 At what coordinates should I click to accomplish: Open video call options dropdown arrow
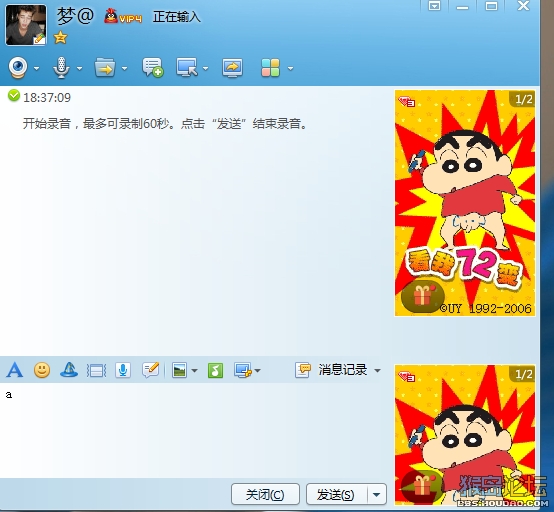pyautogui.click(x=37, y=68)
